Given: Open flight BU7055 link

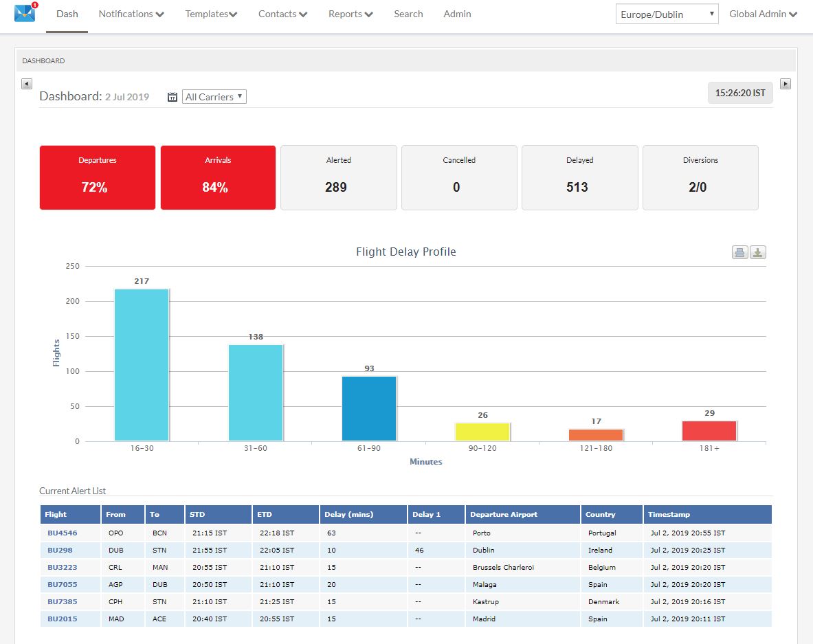Looking at the screenshot, I should click(62, 584).
